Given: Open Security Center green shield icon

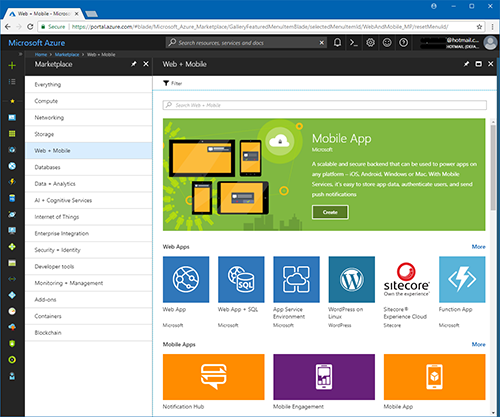Looking at the screenshot, I should (x=12, y=344).
